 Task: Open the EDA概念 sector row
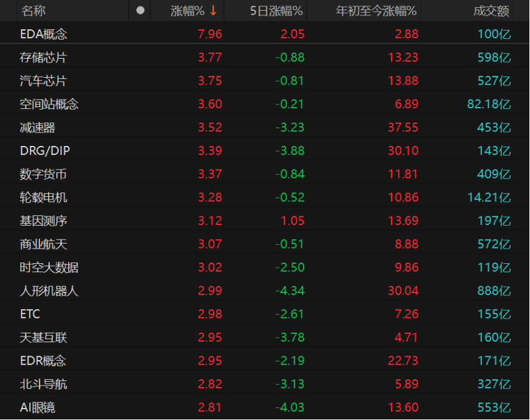(43, 34)
